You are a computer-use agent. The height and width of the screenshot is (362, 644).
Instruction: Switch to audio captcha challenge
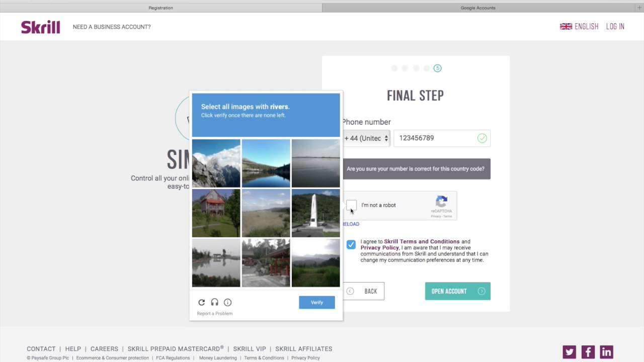214,302
